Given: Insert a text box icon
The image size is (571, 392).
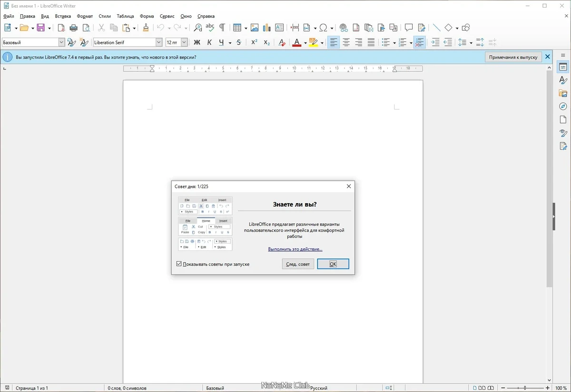Looking at the screenshot, I should pyautogui.click(x=279, y=28).
